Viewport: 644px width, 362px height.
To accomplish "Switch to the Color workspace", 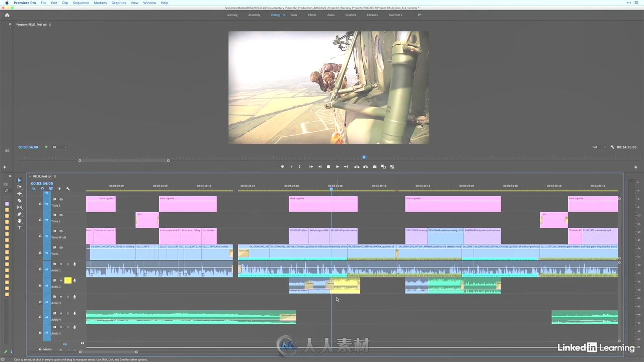I will coord(294,15).
